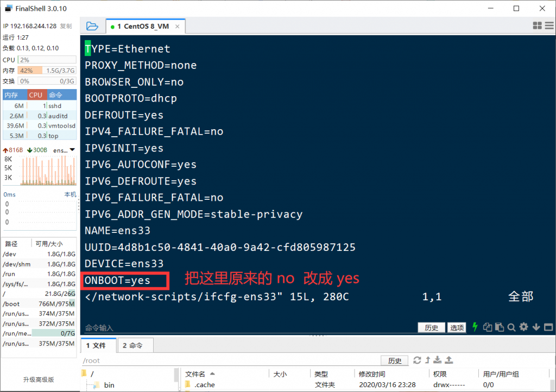Click the sshd process row
This screenshot has width=556, height=392.
click(40, 106)
